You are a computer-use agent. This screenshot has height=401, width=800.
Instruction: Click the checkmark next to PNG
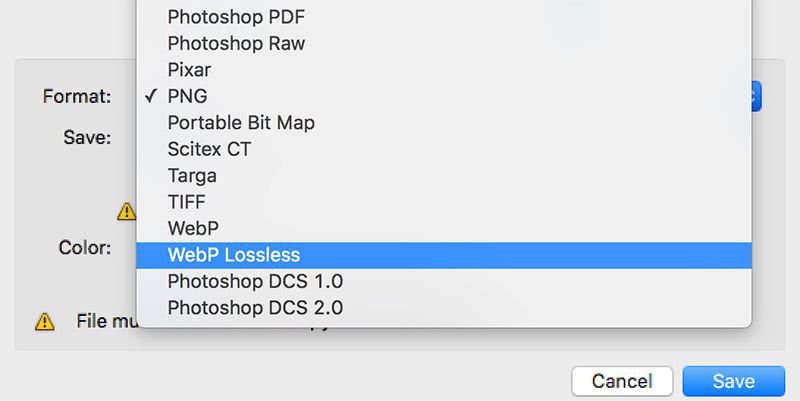tap(151, 96)
